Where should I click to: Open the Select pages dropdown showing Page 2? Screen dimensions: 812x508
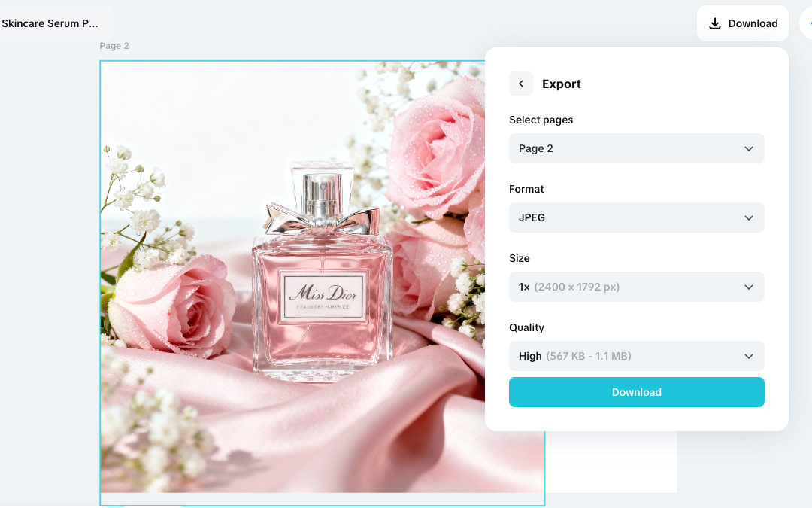(637, 148)
